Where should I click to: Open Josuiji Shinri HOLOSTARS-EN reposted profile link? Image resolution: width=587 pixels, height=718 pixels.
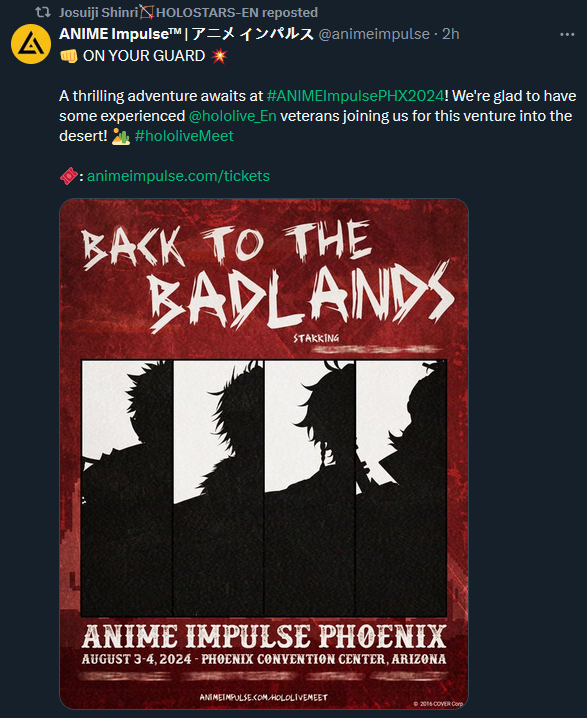(188, 12)
